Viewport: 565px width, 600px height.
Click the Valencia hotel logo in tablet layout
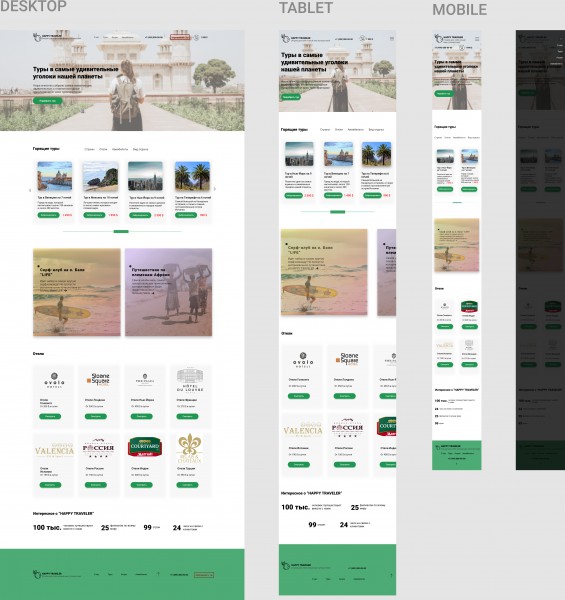(x=303, y=430)
